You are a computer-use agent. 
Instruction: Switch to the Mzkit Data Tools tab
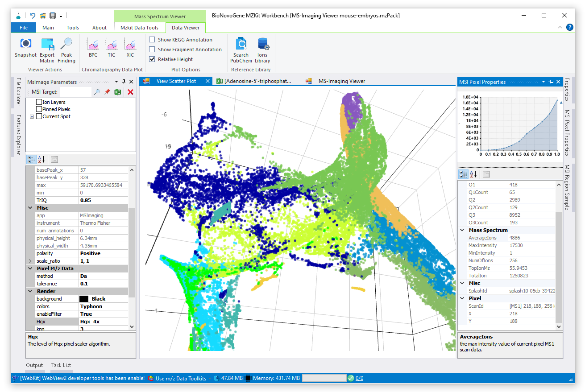(139, 28)
